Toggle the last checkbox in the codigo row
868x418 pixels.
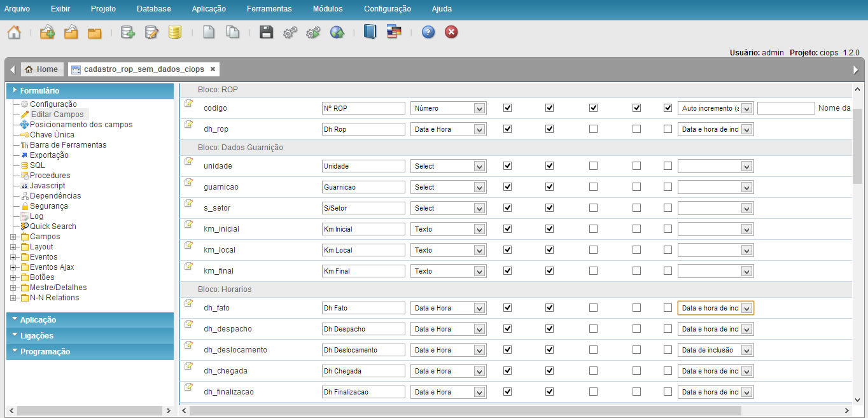(x=668, y=108)
